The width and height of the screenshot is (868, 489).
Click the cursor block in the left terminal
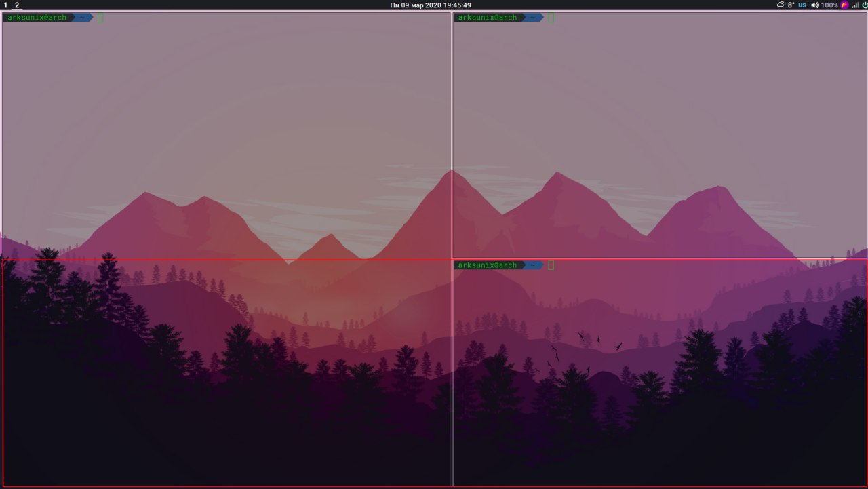[100, 18]
